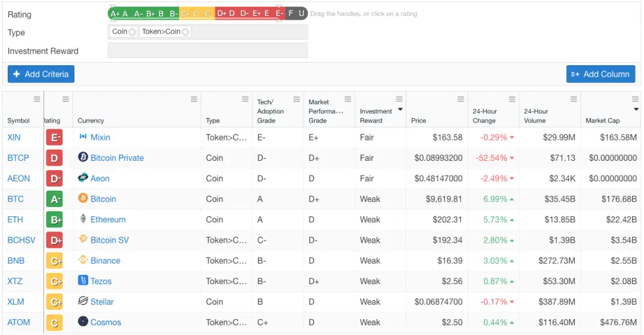
Task: Remove the Coin type filter tag
Action: 132,32
